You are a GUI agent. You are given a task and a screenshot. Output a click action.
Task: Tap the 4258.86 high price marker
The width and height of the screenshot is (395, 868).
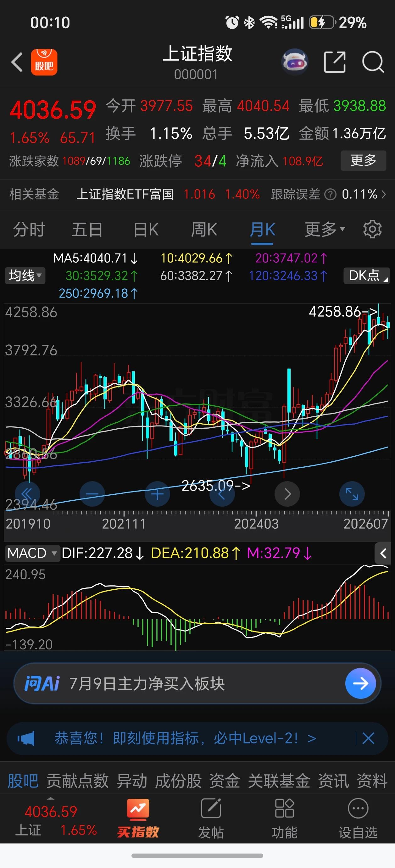[343, 312]
